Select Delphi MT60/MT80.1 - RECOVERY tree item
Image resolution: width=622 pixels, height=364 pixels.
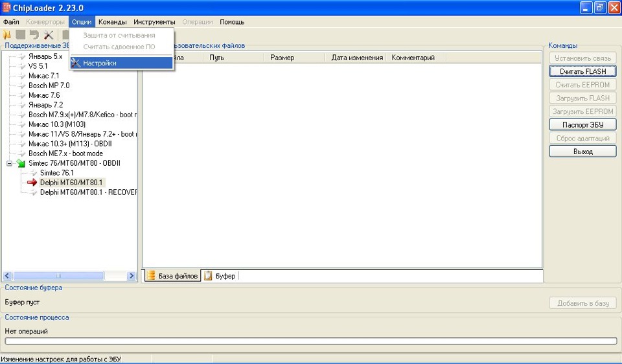(x=88, y=192)
